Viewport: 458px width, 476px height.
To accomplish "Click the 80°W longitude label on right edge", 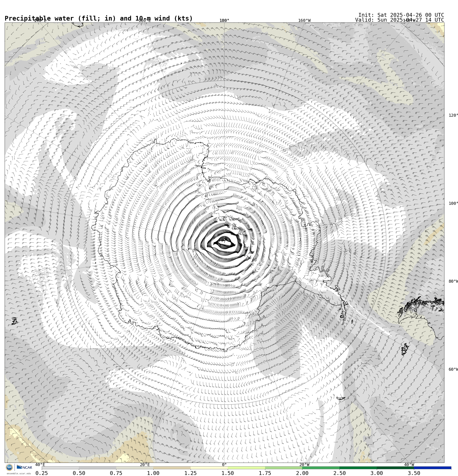I will [453, 281].
